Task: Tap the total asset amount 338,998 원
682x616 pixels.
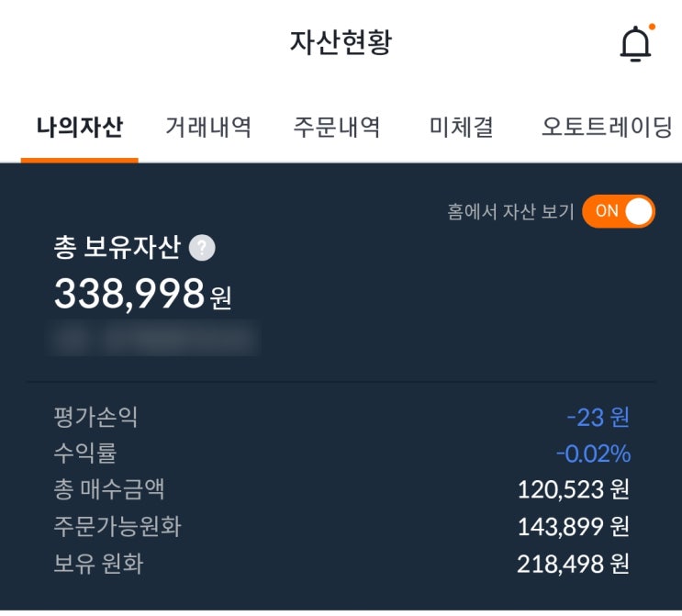Action: click(142, 294)
